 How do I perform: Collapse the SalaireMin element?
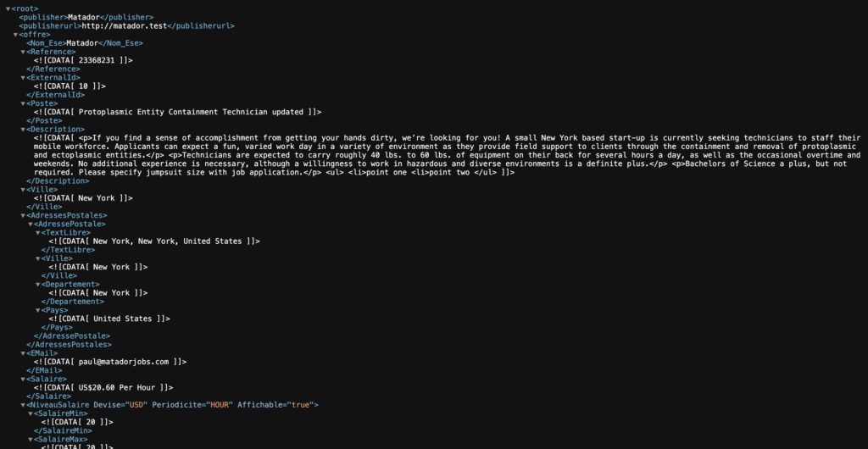pyautogui.click(x=31, y=413)
